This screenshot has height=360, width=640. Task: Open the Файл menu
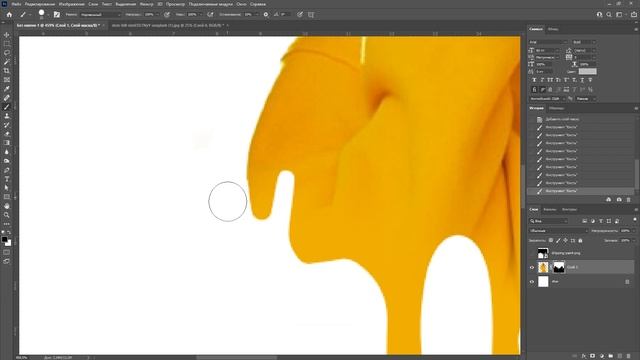coord(16,4)
